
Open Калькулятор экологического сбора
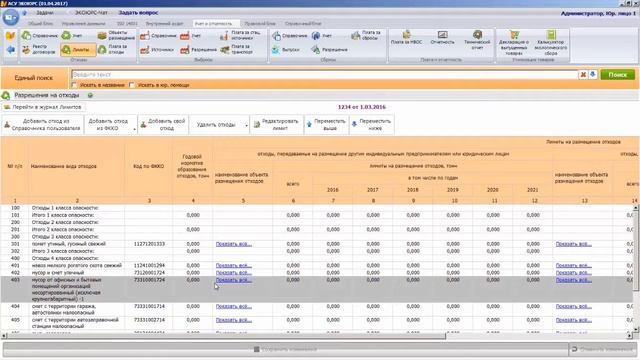pos(551,42)
